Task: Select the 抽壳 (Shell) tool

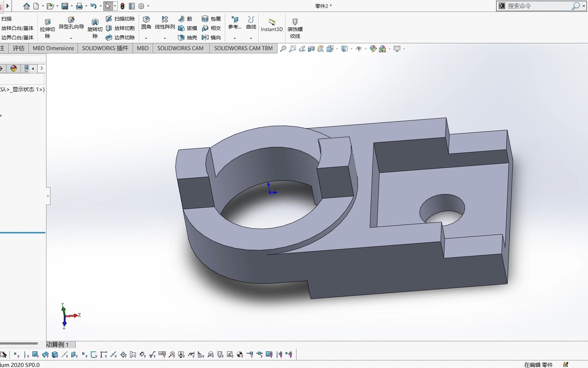Action: coord(187,38)
